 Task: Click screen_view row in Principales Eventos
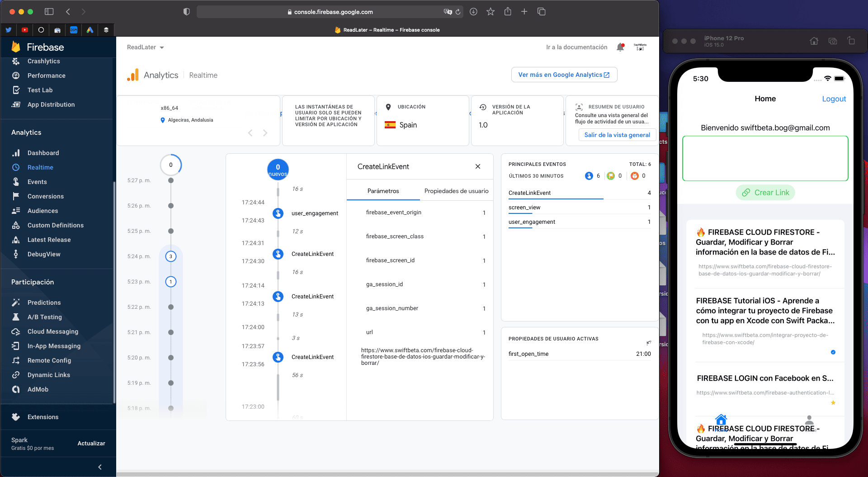pyautogui.click(x=580, y=208)
